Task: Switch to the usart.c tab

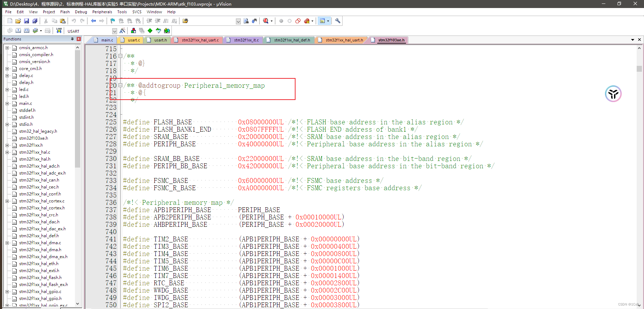Action: click(130, 40)
